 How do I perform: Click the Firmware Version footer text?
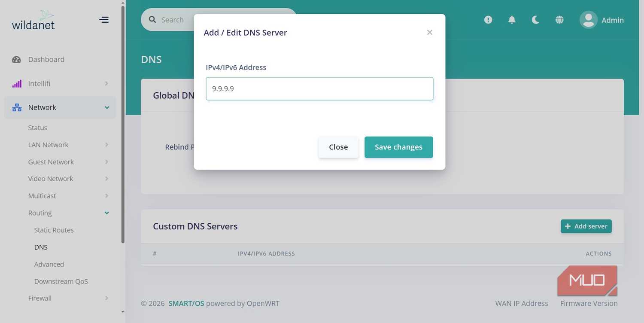[x=589, y=303]
